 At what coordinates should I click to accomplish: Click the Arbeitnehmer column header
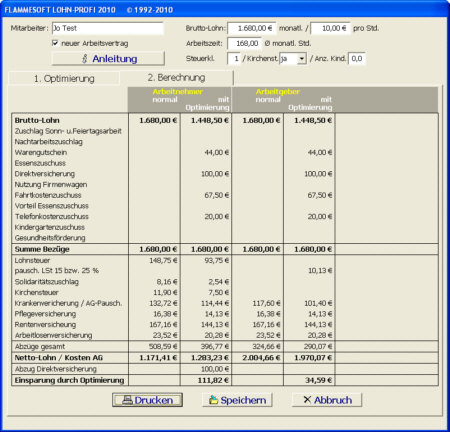[x=177, y=91]
